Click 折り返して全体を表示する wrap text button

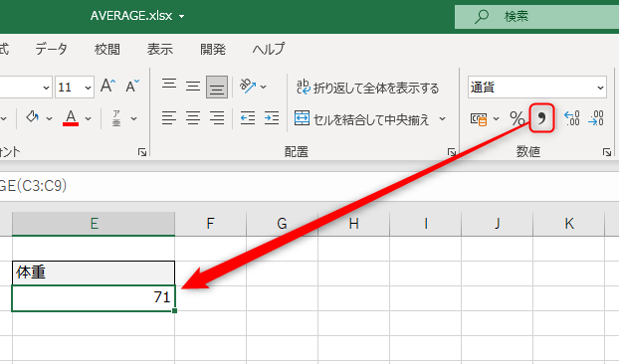pos(367,88)
